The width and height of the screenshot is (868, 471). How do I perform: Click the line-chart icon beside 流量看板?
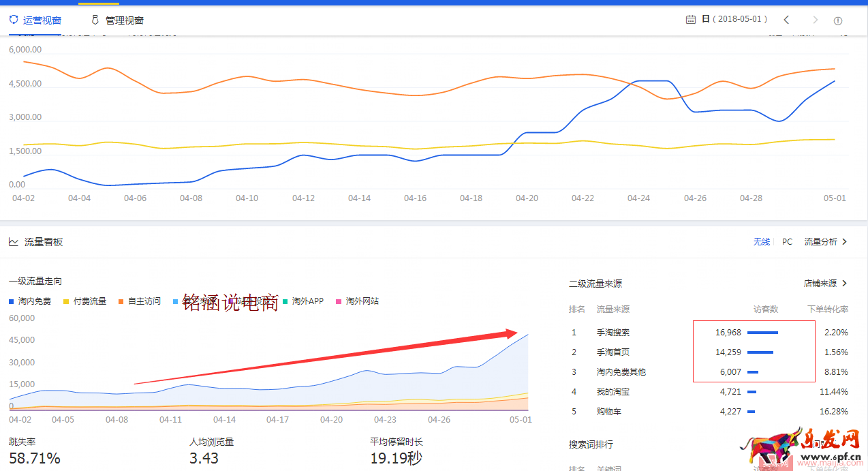[14, 241]
